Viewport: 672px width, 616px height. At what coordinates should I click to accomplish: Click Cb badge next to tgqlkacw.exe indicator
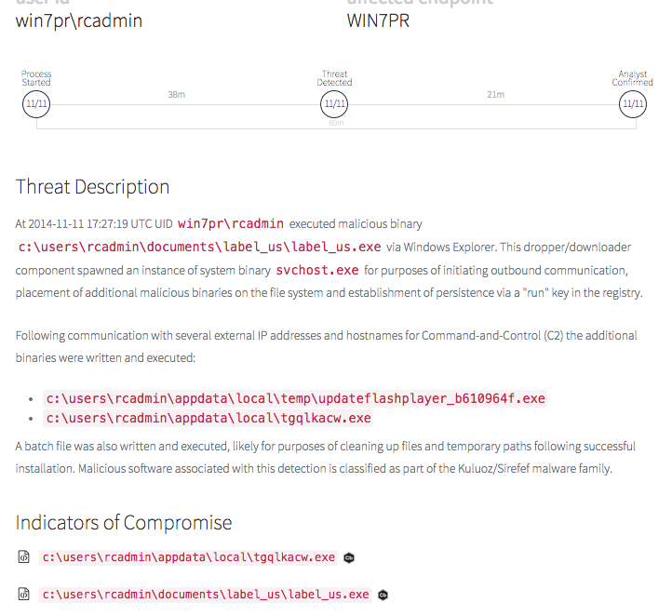[349, 558]
